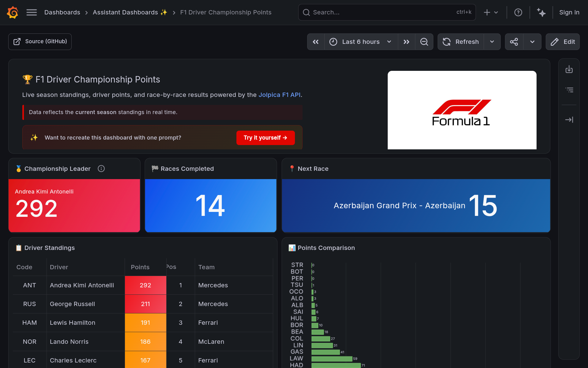Image resolution: width=588 pixels, height=368 pixels.
Task: Open the share options dropdown arrow
Action: pos(532,42)
